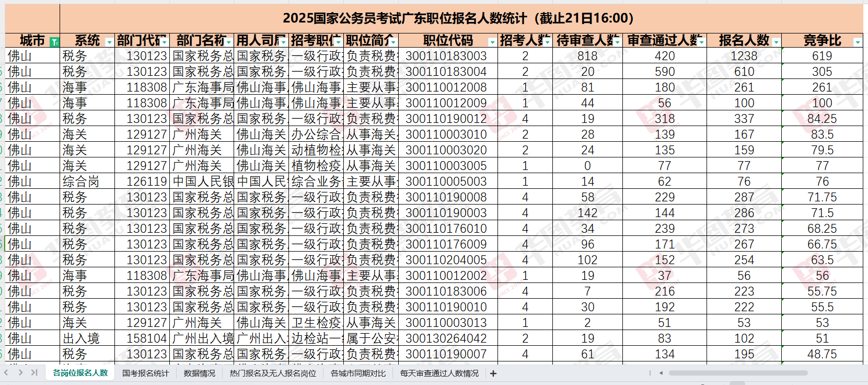Select position code cell 300110003005
The width and height of the screenshot is (868, 385).
(448, 166)
